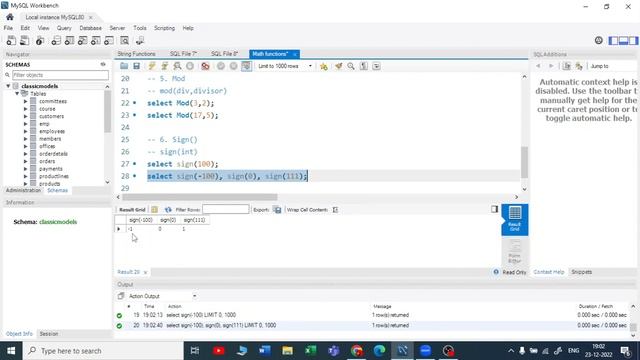Click create new function icon

tap(109, 40)
